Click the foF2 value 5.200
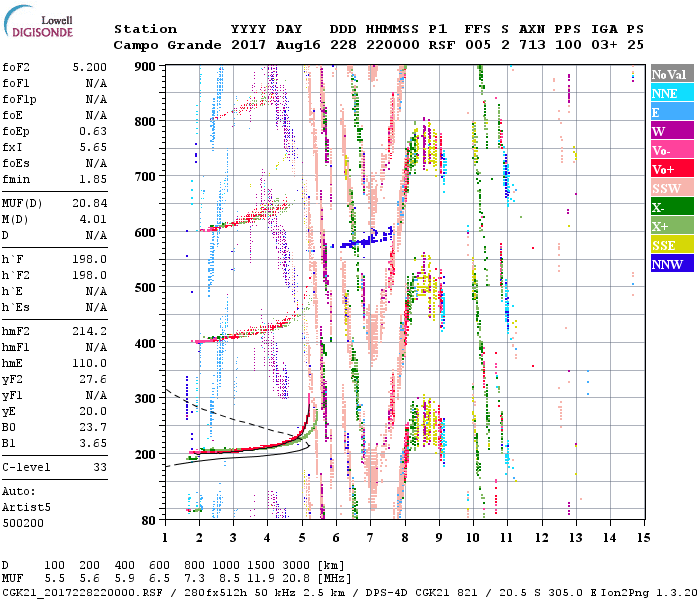Screen dimensions: 700x600 90,68
